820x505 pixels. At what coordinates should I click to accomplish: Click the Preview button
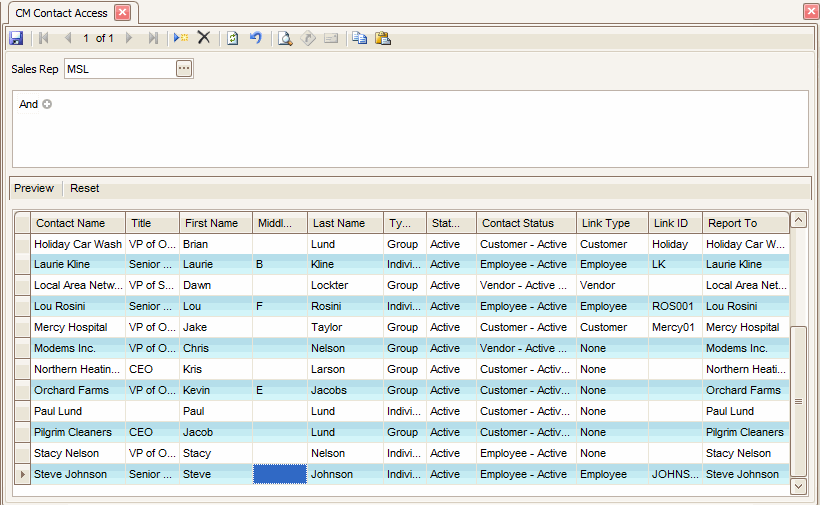pyautogui.click(x=34, y=188)
